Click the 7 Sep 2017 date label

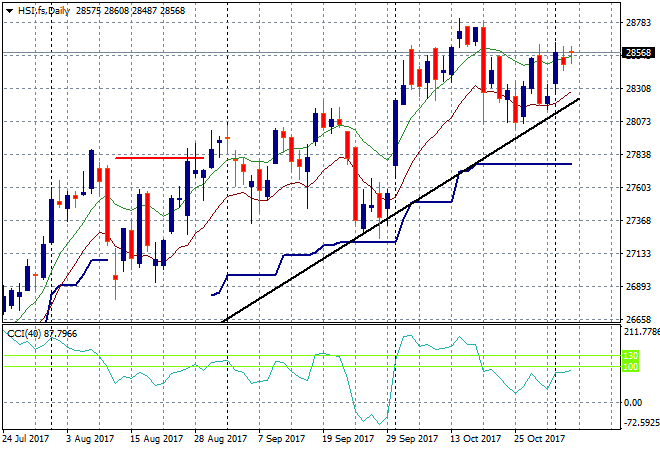pyautogui.click(x=281, y=439)
